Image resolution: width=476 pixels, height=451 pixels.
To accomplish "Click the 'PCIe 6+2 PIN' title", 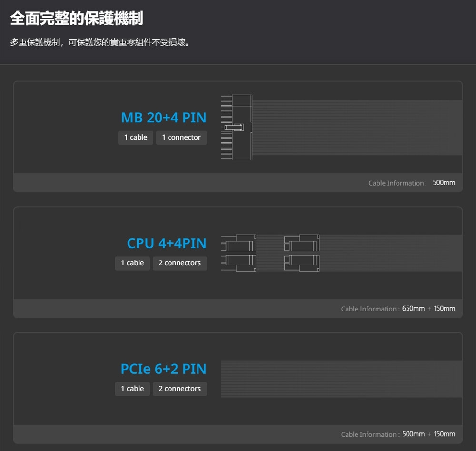I will [163, 369].
